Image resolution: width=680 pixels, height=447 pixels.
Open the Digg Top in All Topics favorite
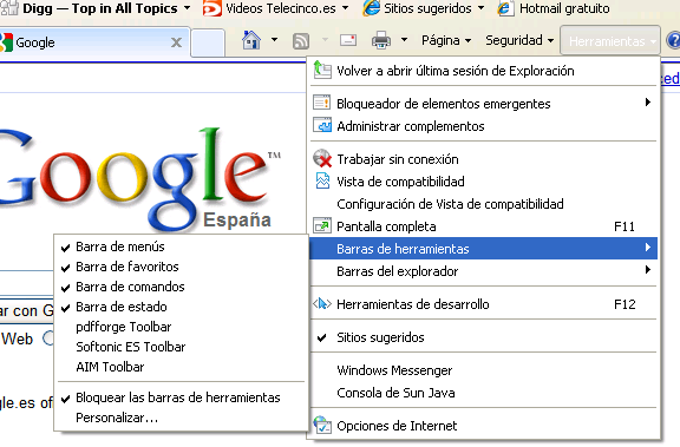[95, 8]
